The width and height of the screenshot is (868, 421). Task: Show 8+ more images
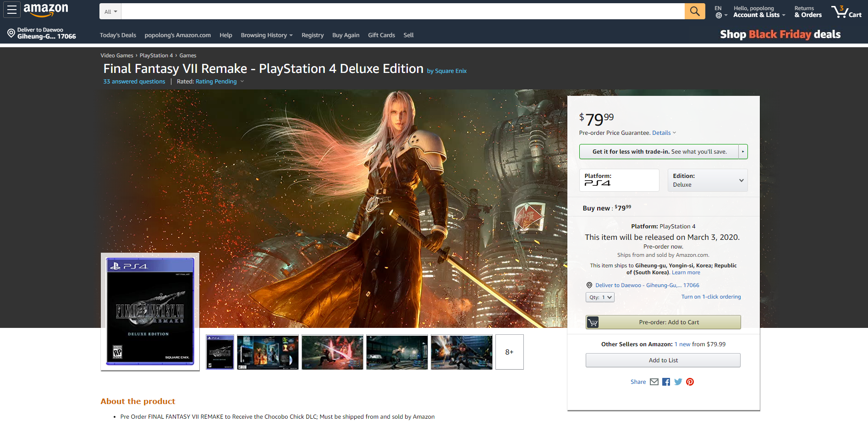[510, 352]
